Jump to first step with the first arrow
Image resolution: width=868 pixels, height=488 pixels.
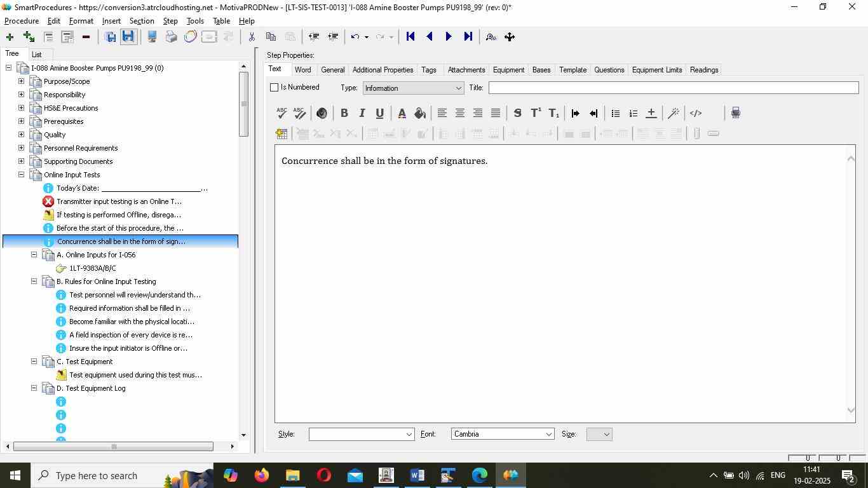tap(410, 37)
